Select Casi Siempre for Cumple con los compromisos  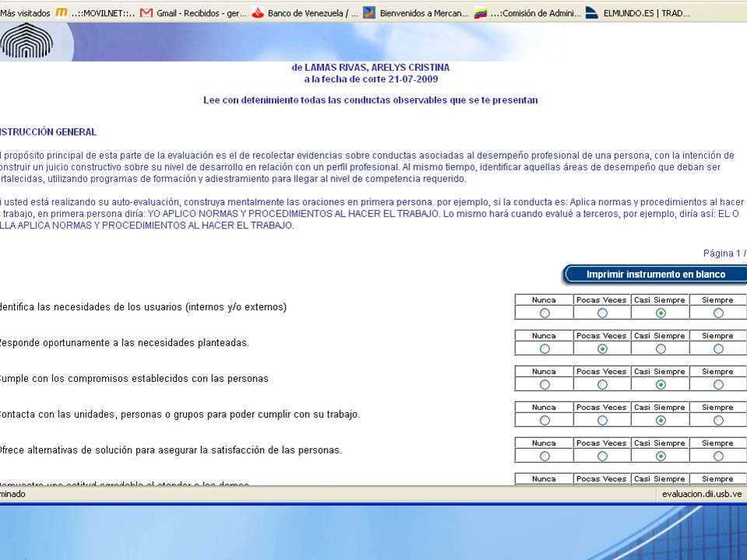coord(661,384)
